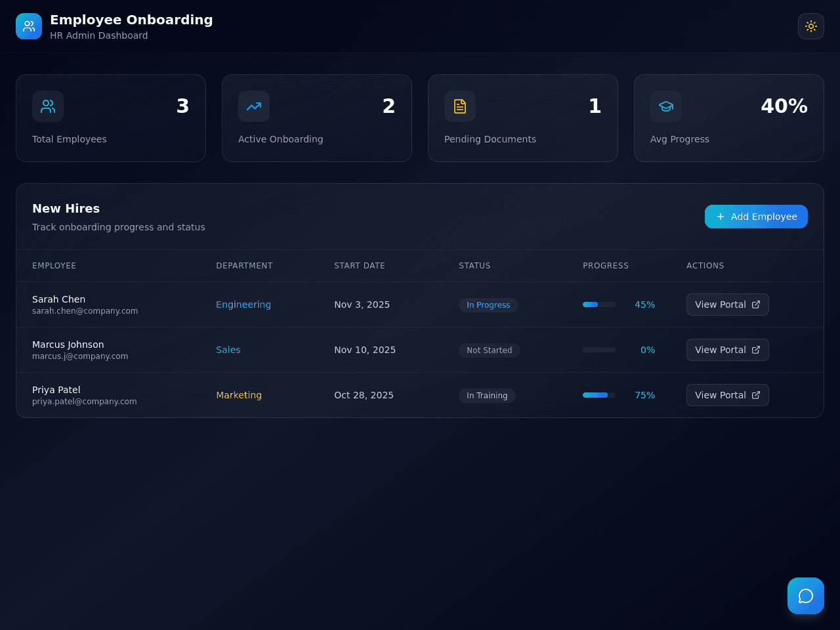Click the Add Employee button
Screen dimensions: 840x630
pos(756,217)
